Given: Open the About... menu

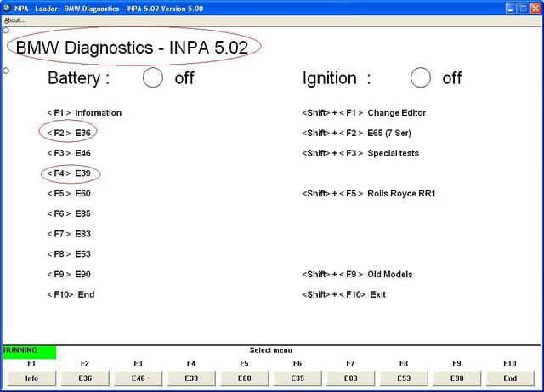Looking at the screenshot, I should point(15,20).
